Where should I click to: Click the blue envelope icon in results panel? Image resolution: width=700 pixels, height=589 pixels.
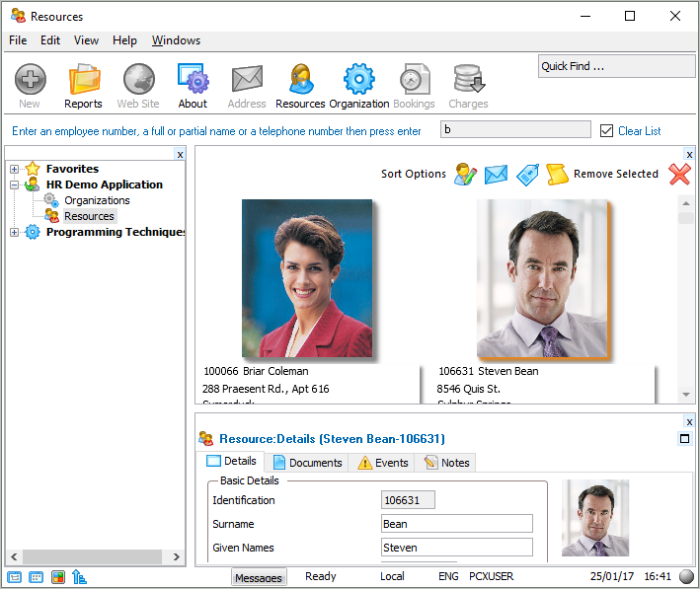496,174
